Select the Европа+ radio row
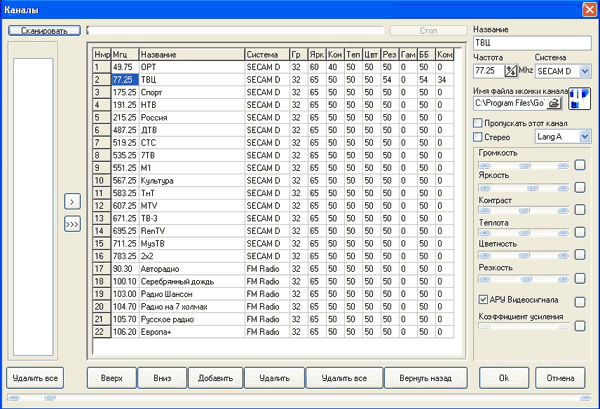The width and height of the screenshot is (600, 409). click(273, 332)
